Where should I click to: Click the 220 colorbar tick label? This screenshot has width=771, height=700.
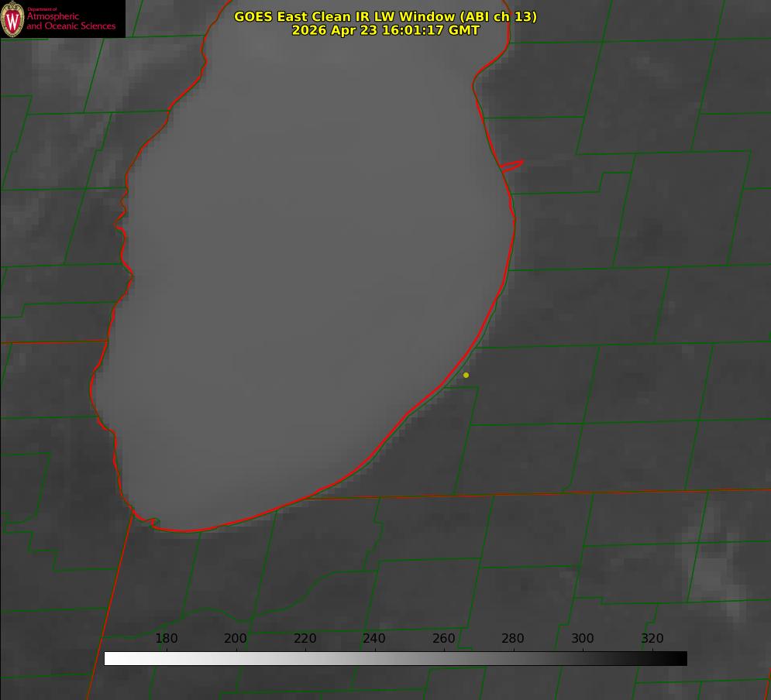pos(305,638)
